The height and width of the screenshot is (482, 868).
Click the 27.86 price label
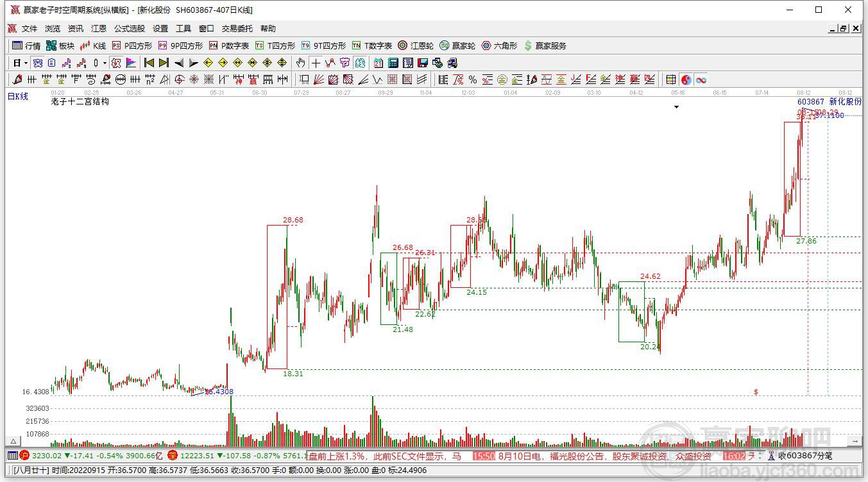tap(806, 241)
